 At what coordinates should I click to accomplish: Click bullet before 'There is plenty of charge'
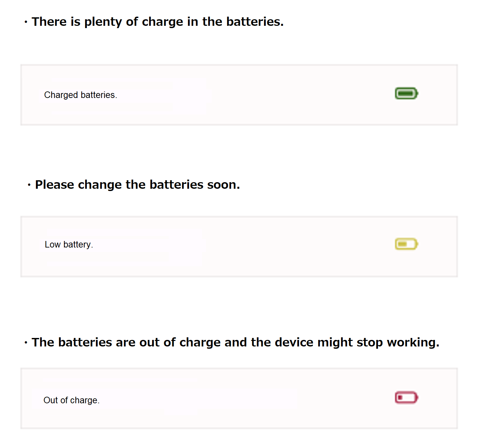click(26, 22)
